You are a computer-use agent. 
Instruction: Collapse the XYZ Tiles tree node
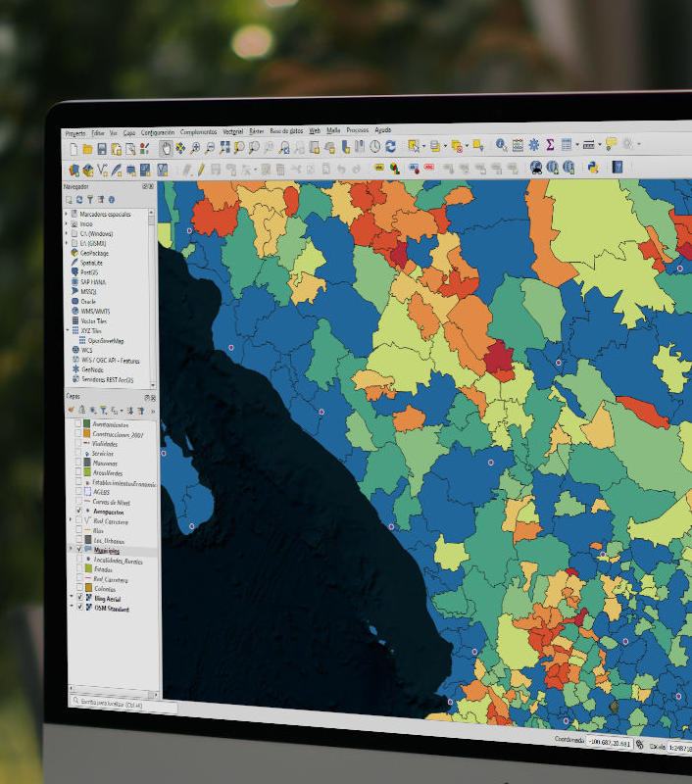[x=67, y=330]
